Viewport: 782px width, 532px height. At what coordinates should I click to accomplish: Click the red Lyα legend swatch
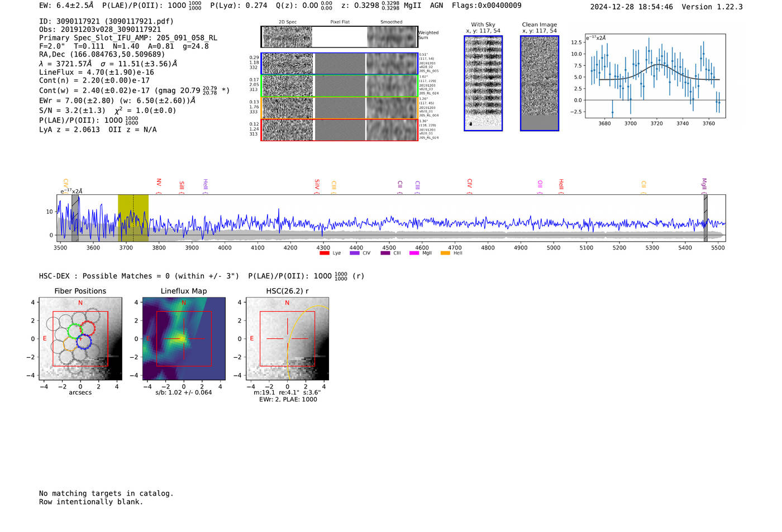pos(325,253)
